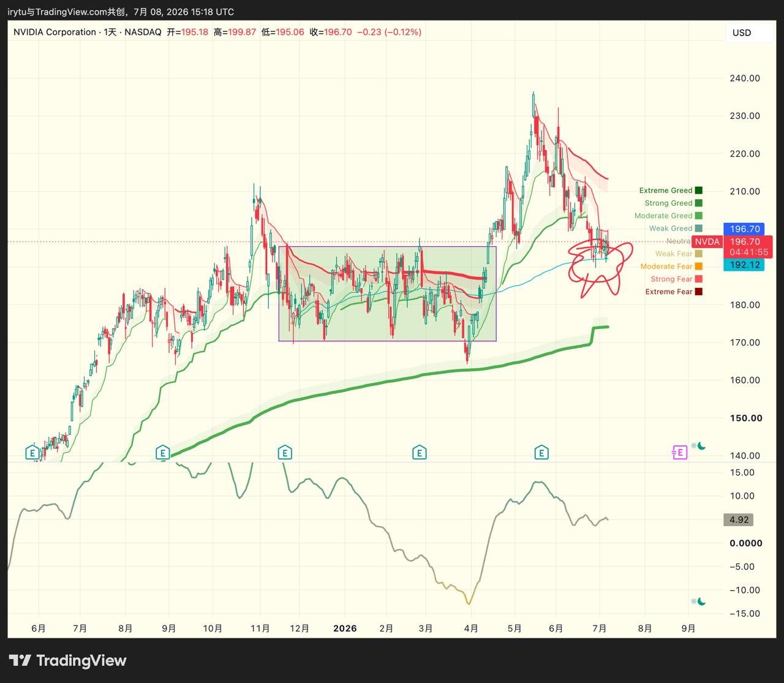Click the Strong Greed legend label
784x683 pixels.
(x=668, y=203)
